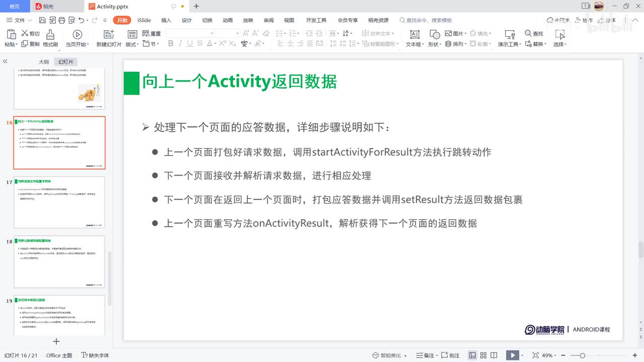Click 缺失字体 missing fonts notice

[95, 355]
